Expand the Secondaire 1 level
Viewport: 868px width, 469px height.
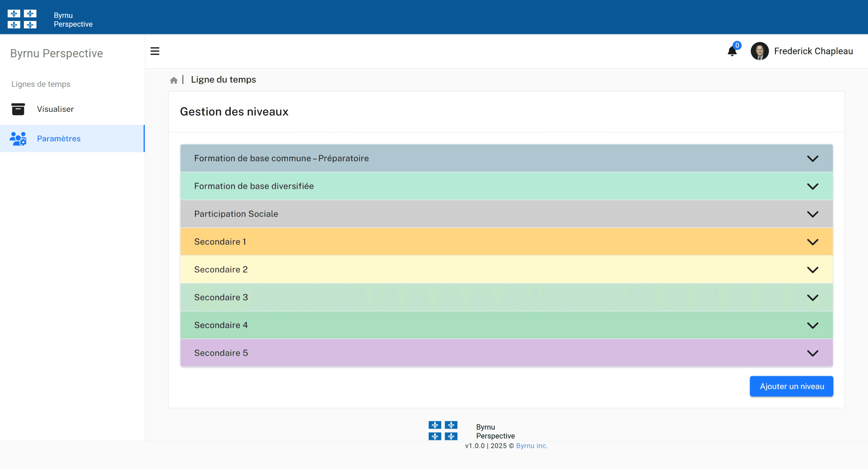[x=813, y=241]
